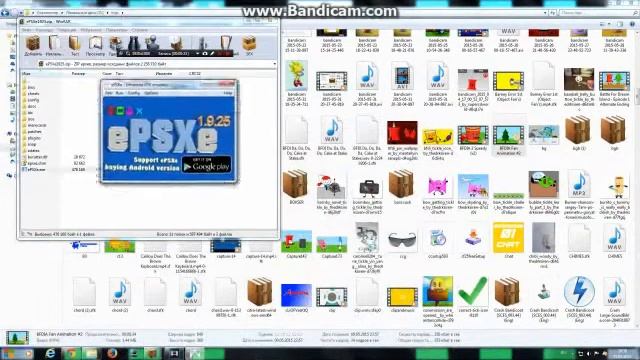Click the WinRAR Extract To toolbar icon
The height and width of the screenshot is (360, 640).
point(54,45)
